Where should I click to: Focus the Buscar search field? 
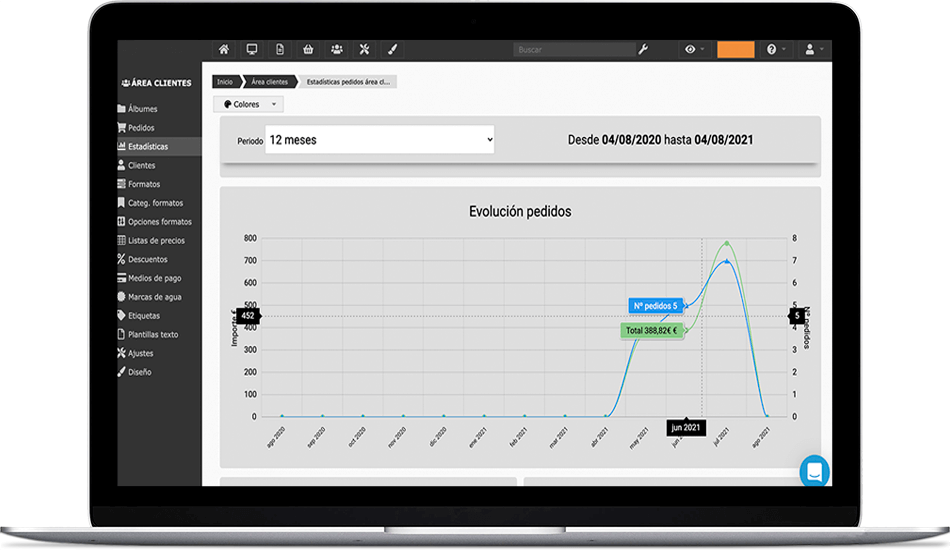tap(574, 50)
